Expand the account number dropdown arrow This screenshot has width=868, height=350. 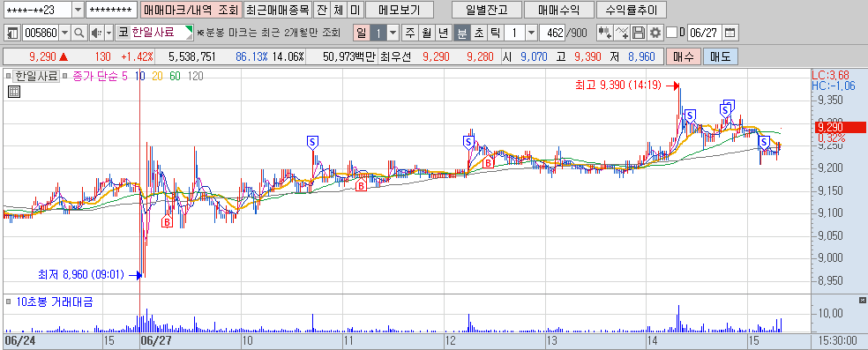[x=78, y=10]
